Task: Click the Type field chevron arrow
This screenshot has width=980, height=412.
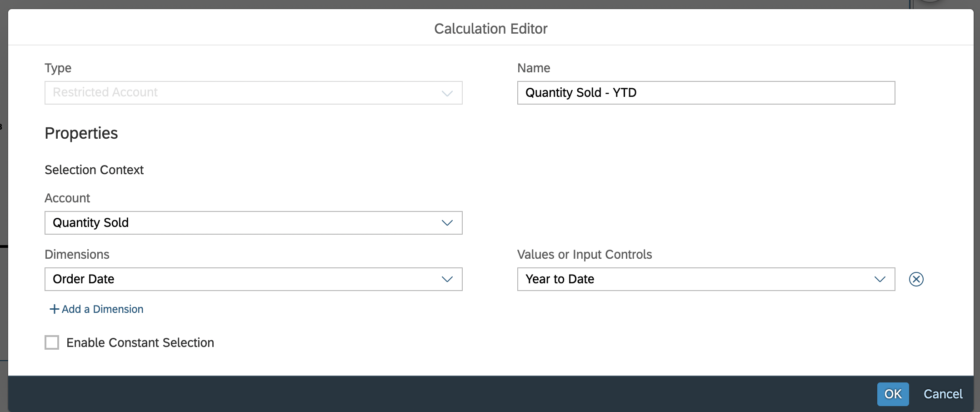Action: click(447, 93)
